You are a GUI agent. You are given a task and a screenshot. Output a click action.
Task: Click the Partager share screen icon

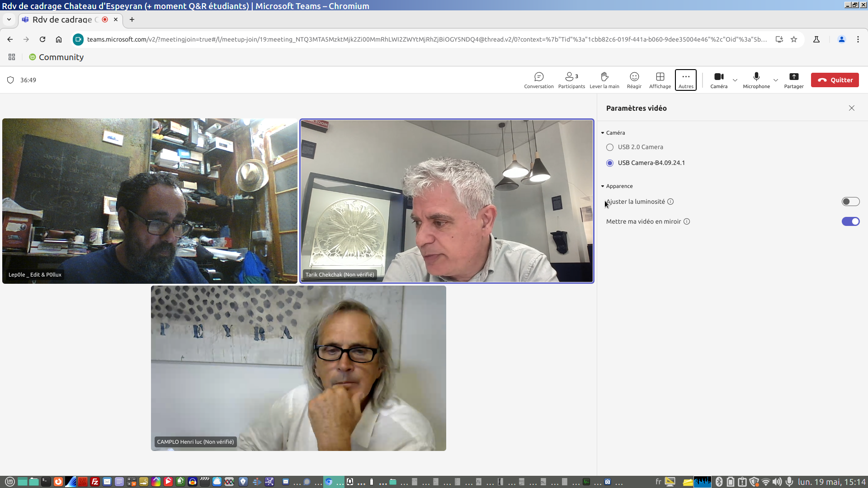793,80
